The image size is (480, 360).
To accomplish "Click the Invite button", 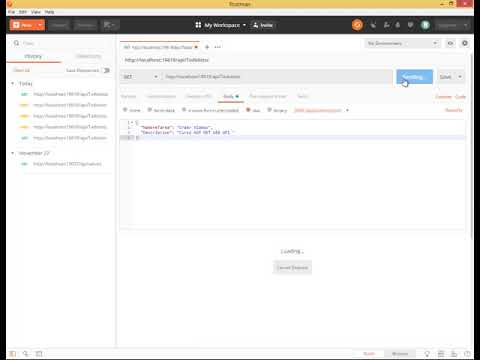I will 263,25.
